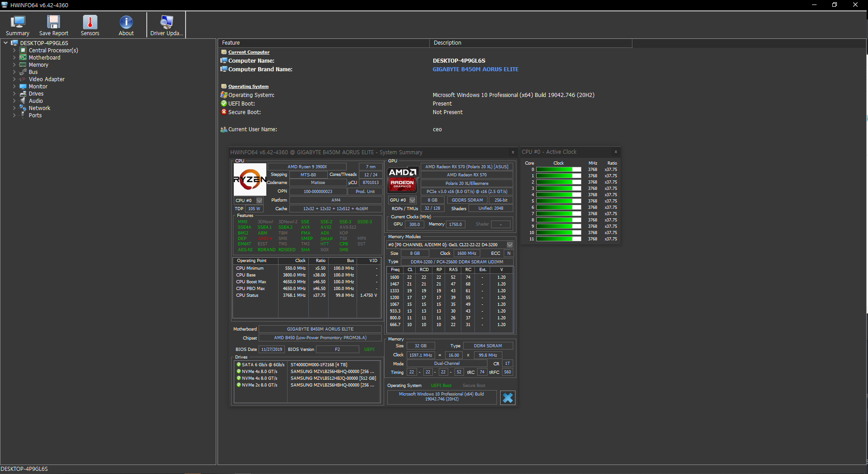Expand the Drives tree node
Image resolution: width=868 pixels, height=474 pixels.
pos(14,93)
